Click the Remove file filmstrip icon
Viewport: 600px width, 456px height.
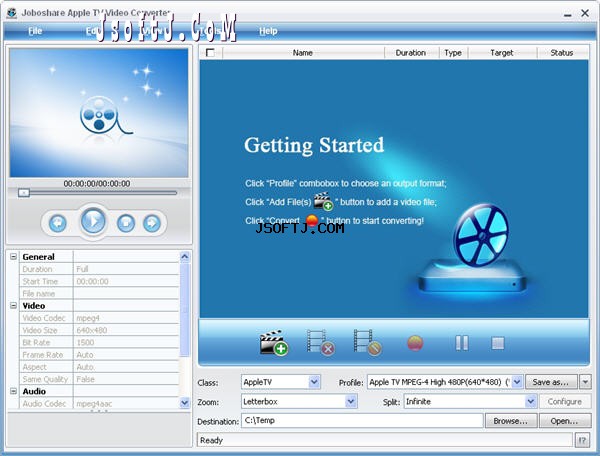tap(321, 342)
